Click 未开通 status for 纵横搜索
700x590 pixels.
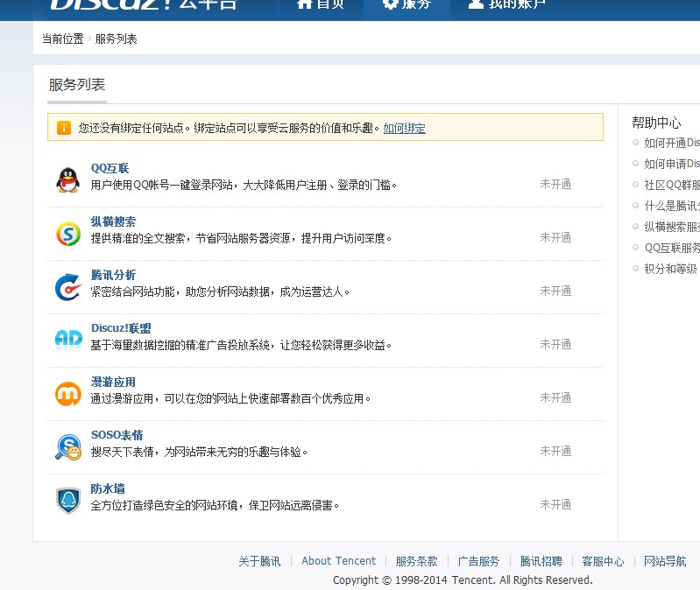(x=555, y=238)
